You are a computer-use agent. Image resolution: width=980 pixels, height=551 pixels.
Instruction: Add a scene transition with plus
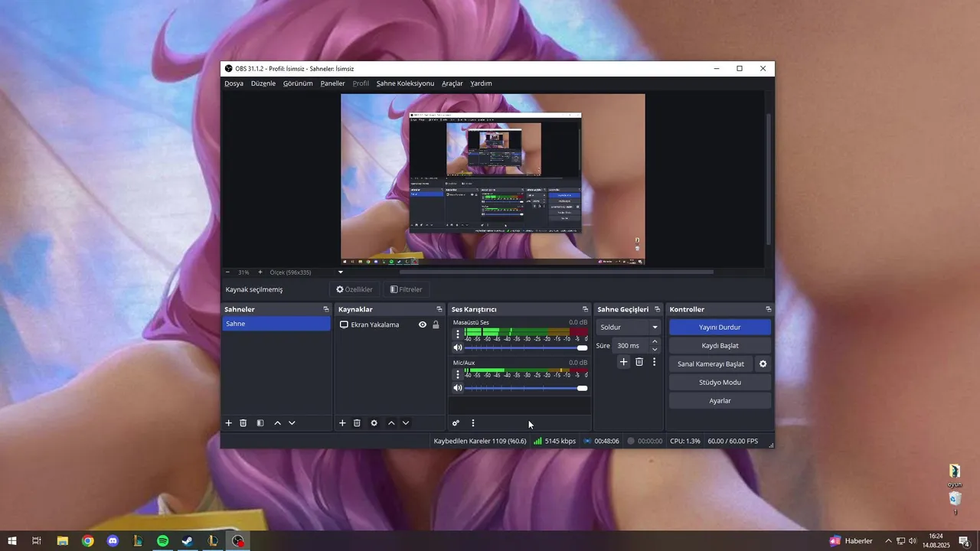[x=623, y=362]
